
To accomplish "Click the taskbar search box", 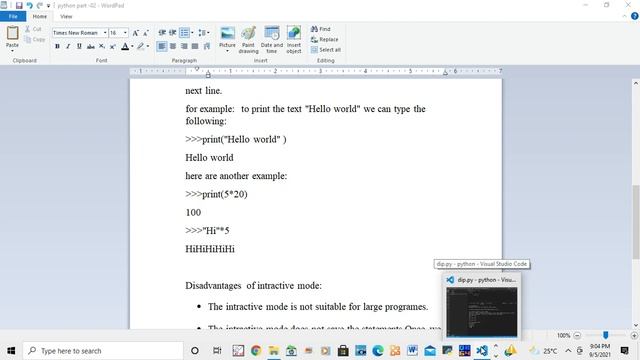I will coord(103,351).
